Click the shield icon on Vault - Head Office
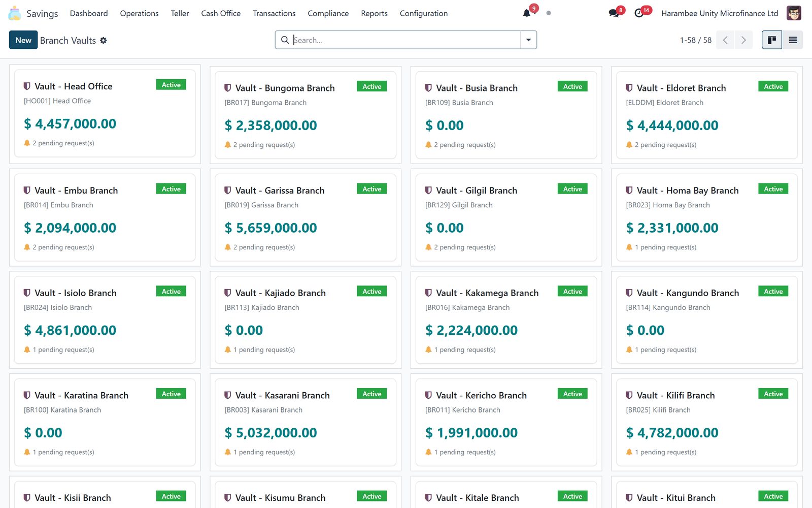The height and width of the screenshot is (508, 812). click(27, 86)
